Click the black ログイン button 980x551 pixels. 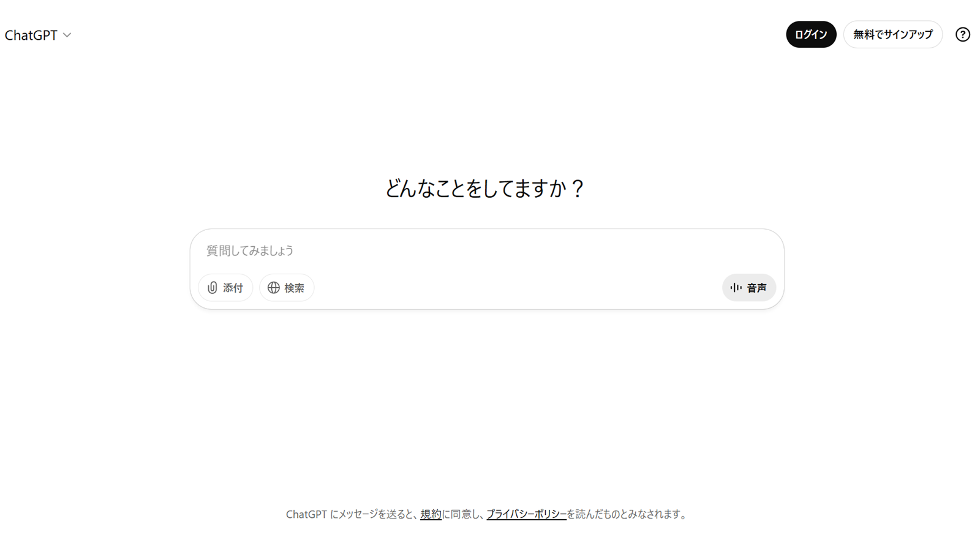coord(811,34)
